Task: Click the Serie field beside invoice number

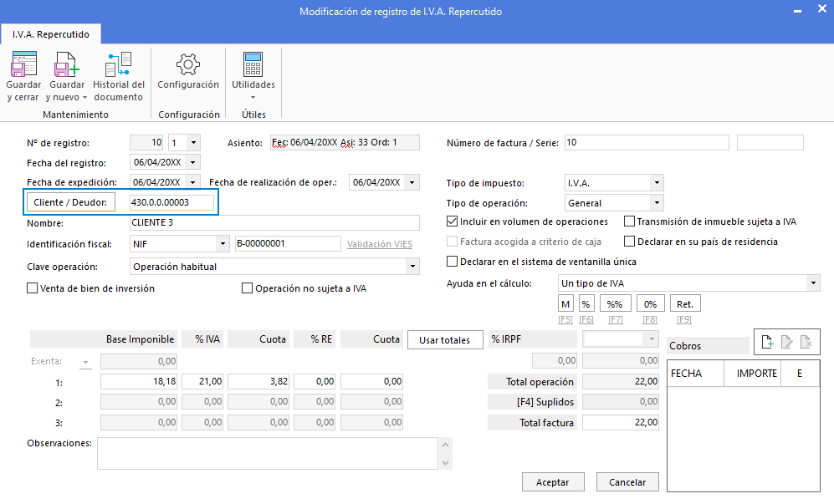Action: pyautogui.click(x=770, y=142)
